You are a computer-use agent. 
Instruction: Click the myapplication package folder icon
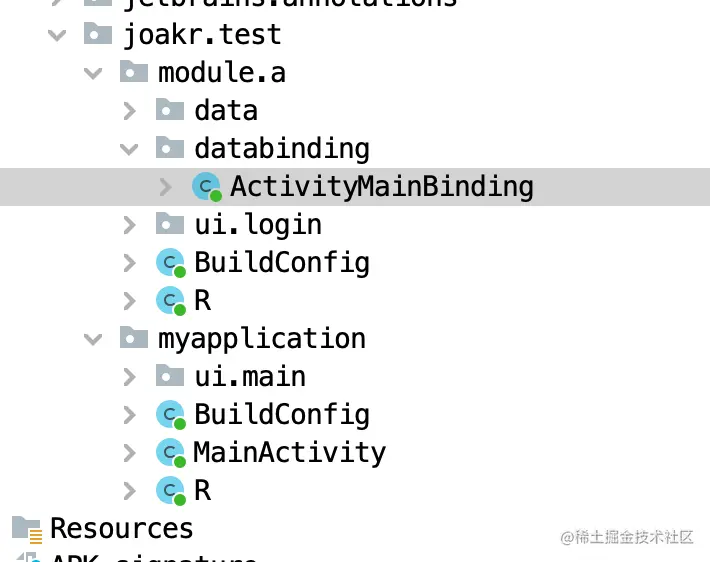click(x=134, y=337)
